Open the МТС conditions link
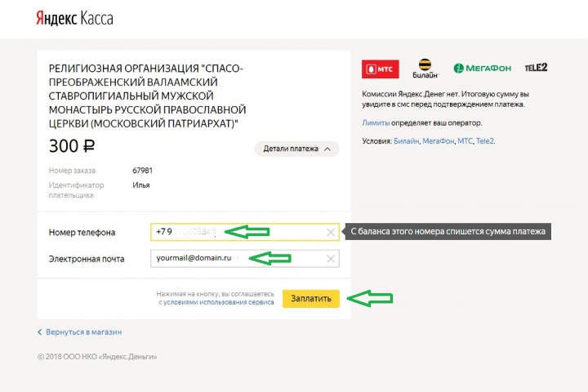The height and width of the screenshot is (392, 588). [x=465, y=141]
